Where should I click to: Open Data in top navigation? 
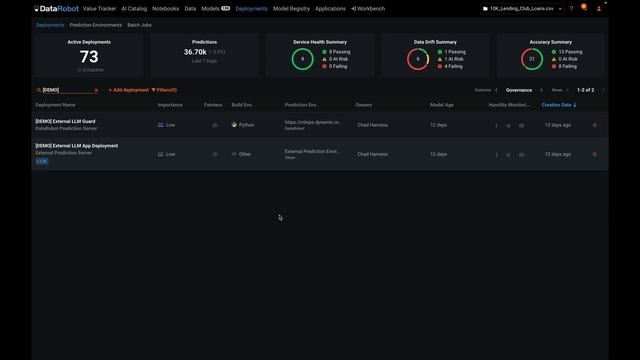coord(190,9)
